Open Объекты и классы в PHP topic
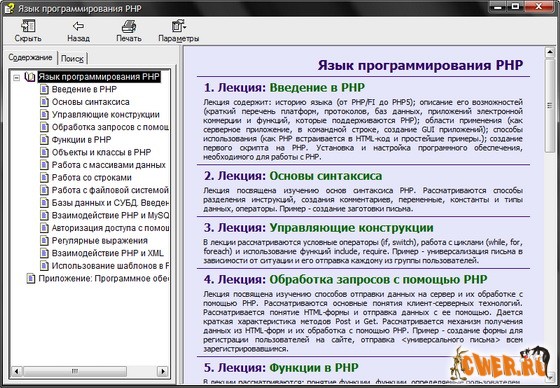560x388 pixels. (101, 153)
